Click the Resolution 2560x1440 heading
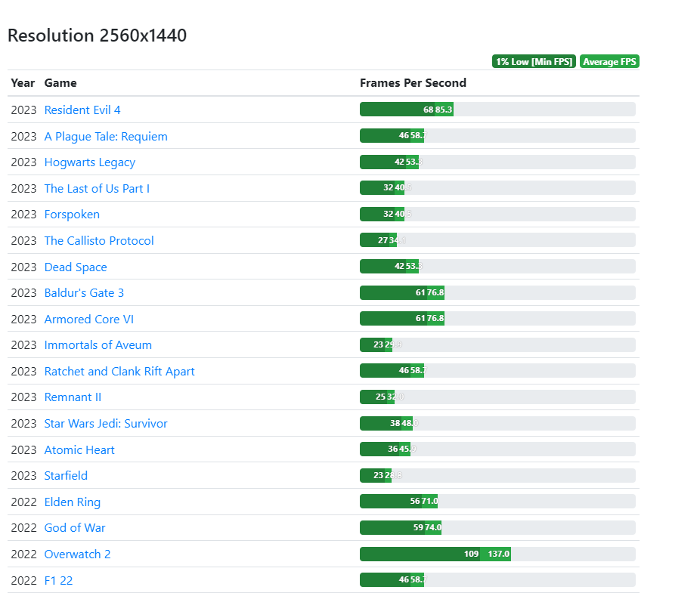The width and height of the screenshot is (700, 593). point(97,36)
